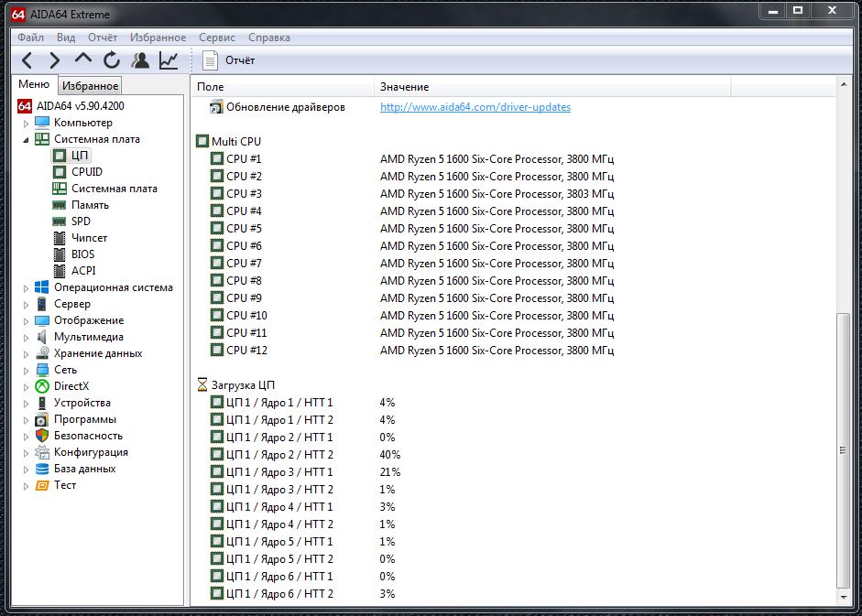This screenshot has width=862, height=616.
Task: Select the CPU #3 row showing 3803 МГц
Action: point(411,193)
